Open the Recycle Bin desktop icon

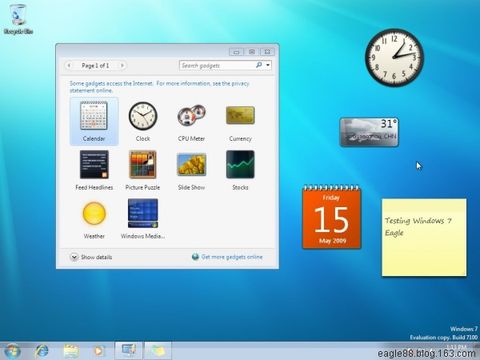pyautogui.click(x=18, y=19)
